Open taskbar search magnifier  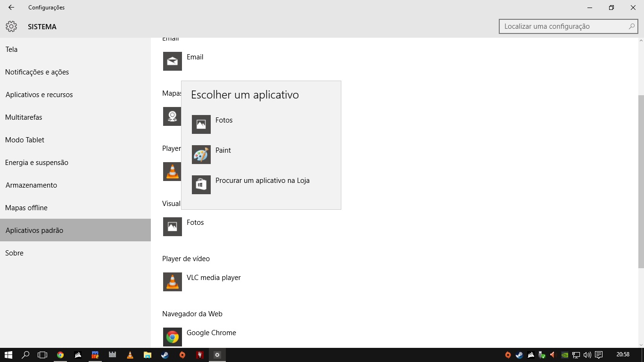point(25,355)
